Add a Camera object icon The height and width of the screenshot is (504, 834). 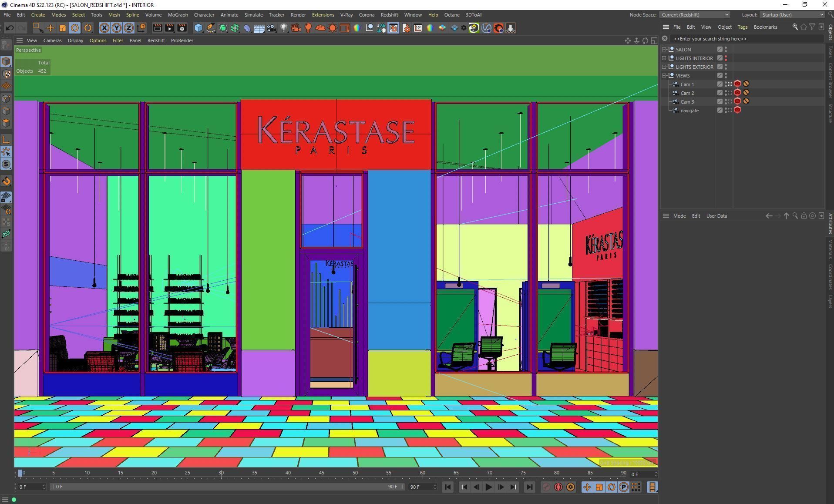click(x=272, y=28)
